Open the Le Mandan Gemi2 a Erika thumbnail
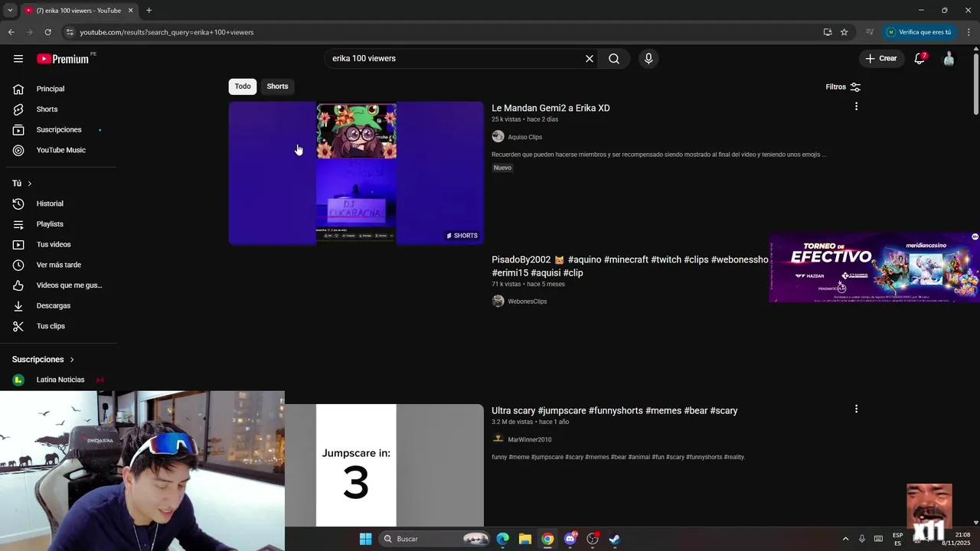This screenshot has width=980, height=551. click(x=356, y=173)
